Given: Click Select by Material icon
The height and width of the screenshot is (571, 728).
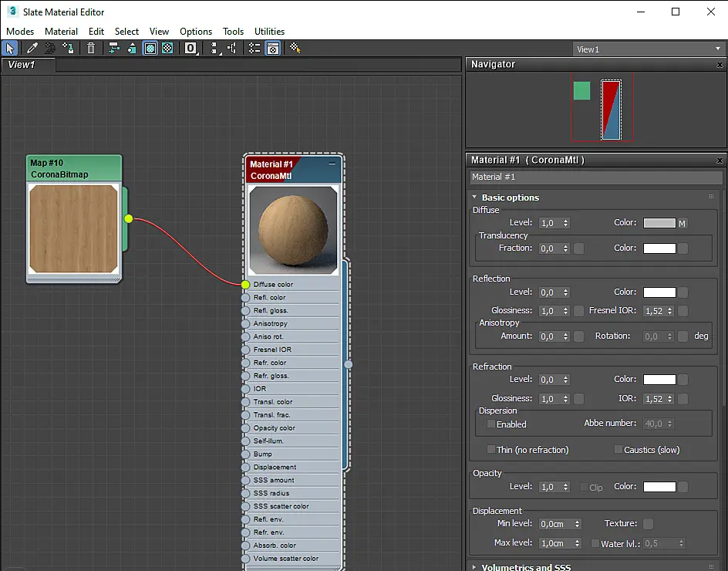Looking at the screenshot, I should 295,48.
